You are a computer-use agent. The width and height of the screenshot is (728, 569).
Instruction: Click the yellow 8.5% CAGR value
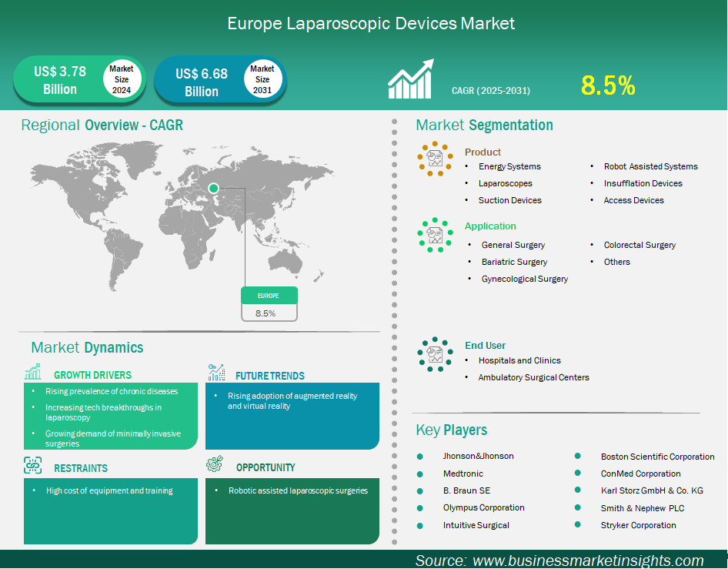(608, 85)
